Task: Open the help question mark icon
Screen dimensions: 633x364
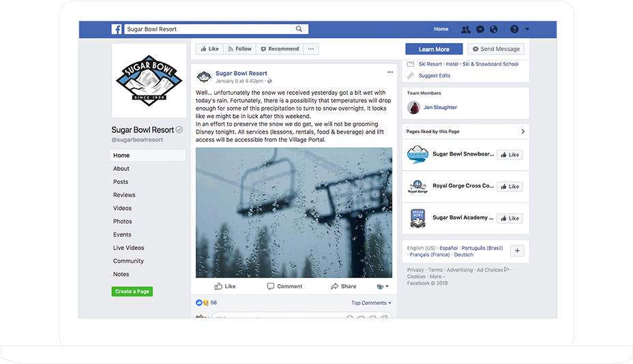Action: (514, 29)
